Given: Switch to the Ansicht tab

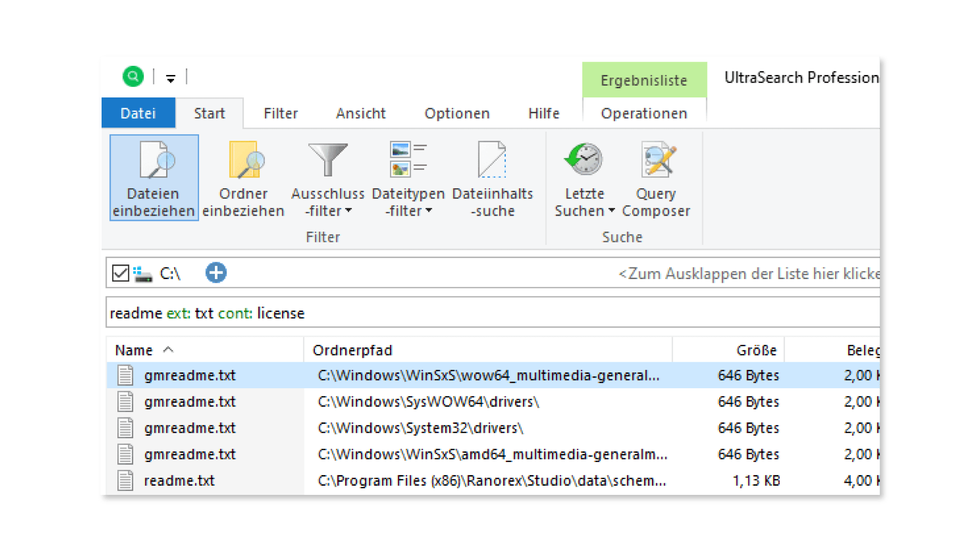Looking at the screenshot, I should tap(361, 113).
